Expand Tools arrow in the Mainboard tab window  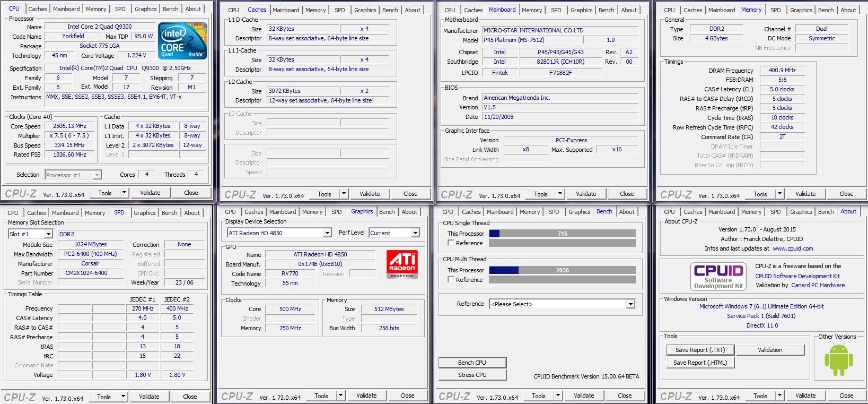[560, 194]
